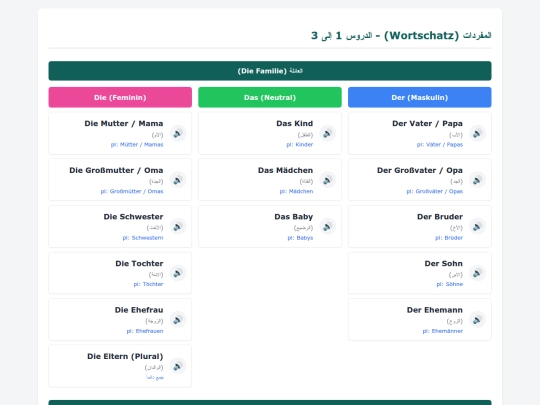Viewport: 540px width, 405px height.
Task: Click the Der (Maskulin) column header
Action: [420, 97]
